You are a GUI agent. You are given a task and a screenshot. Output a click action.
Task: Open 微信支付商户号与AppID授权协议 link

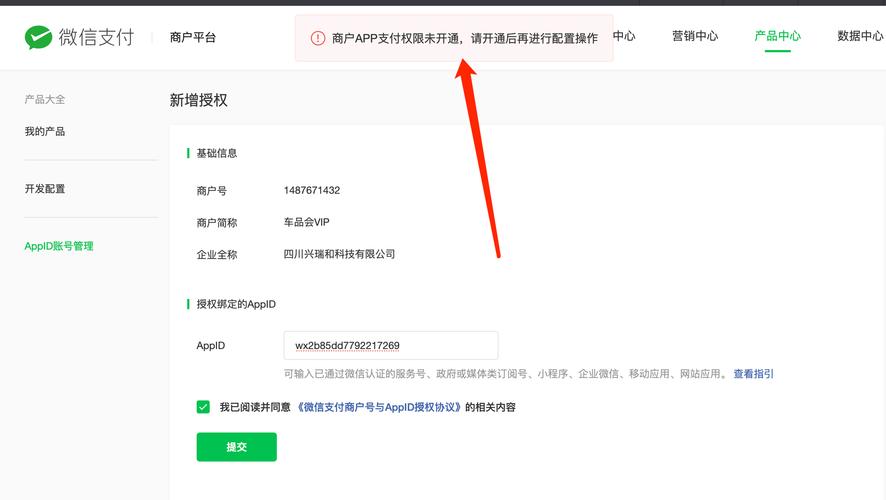[x=380, y=407]
